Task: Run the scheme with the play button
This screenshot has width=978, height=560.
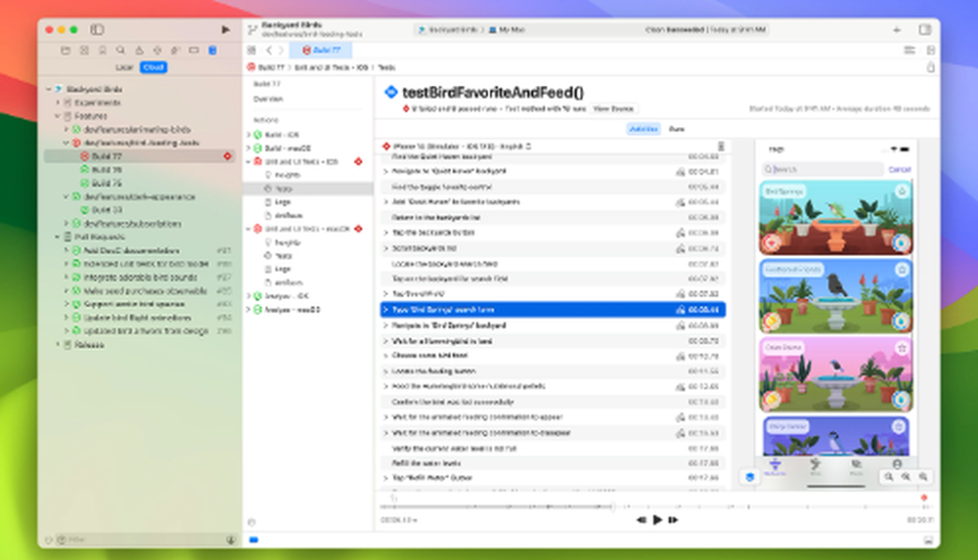Action: 225,29
